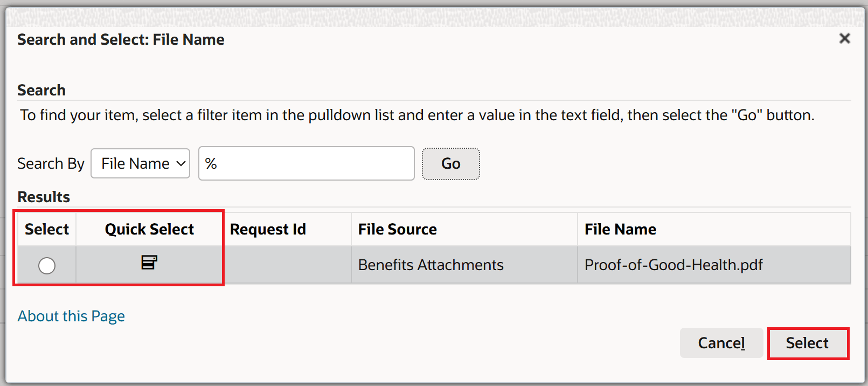Select the radio button for Proof-of-Good-Health.pdf
868x386 pixels.
tap(46, 265)
